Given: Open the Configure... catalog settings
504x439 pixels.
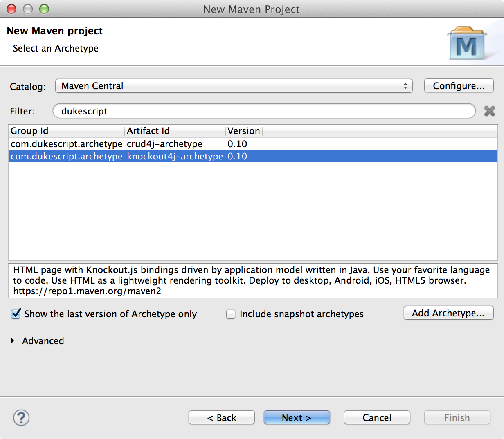Looking at the screenshot, I should (459, 86).
